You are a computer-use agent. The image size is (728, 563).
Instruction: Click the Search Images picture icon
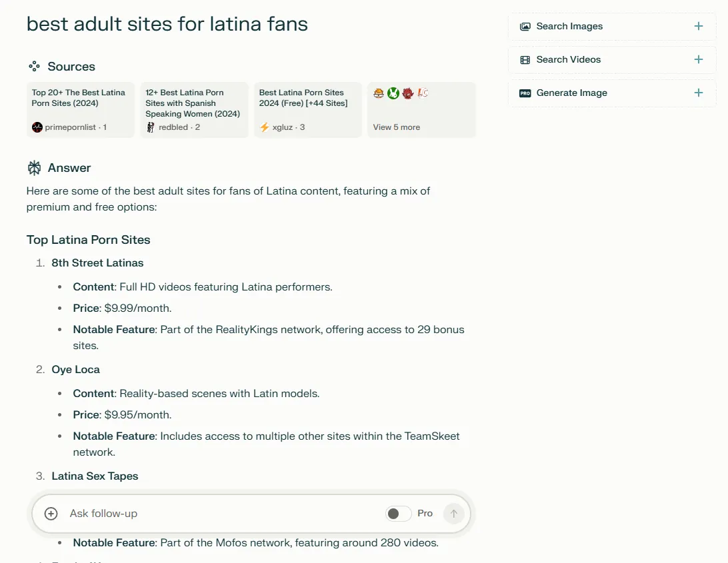[x=525, y=27]
